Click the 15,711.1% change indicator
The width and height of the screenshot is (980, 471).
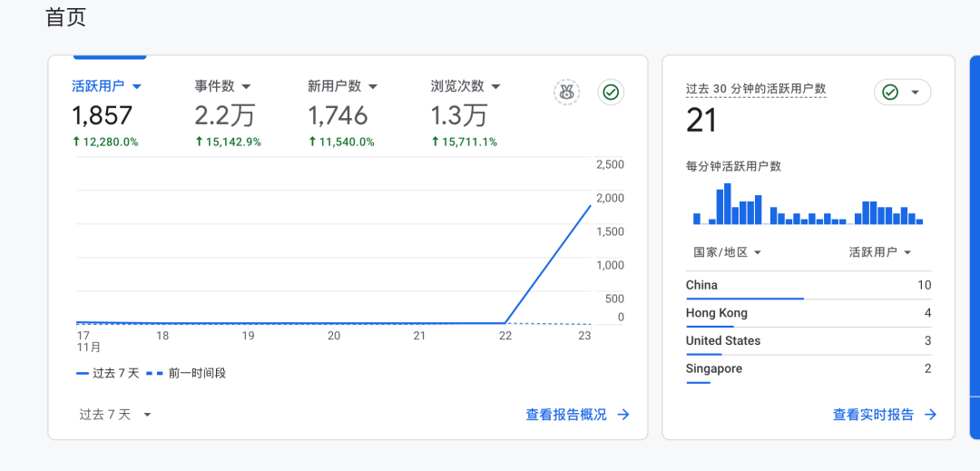[465, 142]
